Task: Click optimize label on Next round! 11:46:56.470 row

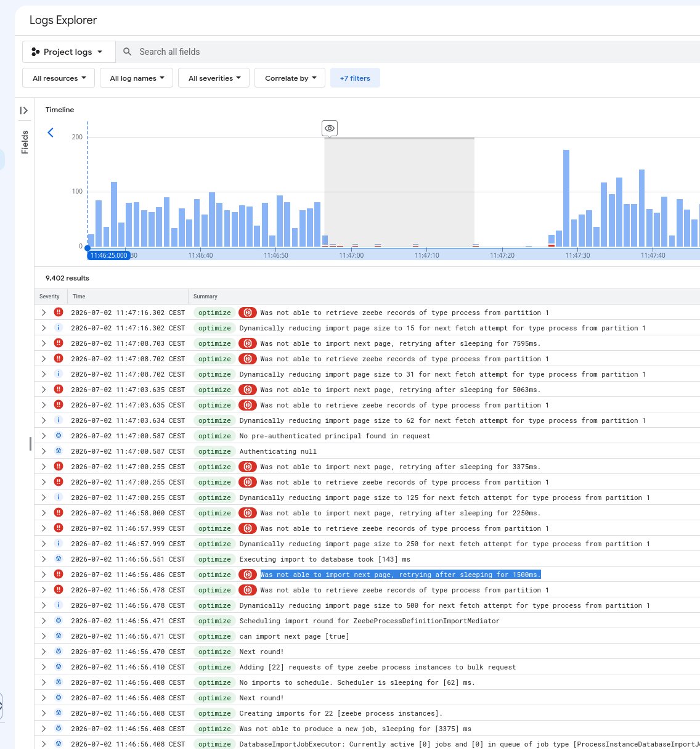Action: (214, 652)
